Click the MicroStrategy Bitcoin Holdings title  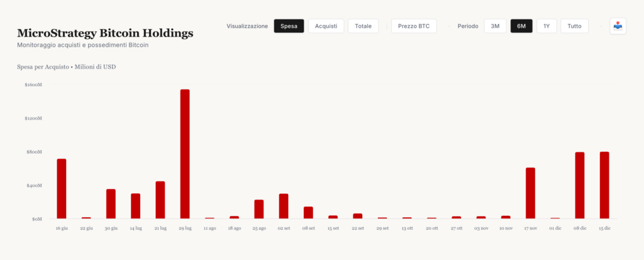pos(105,33)
